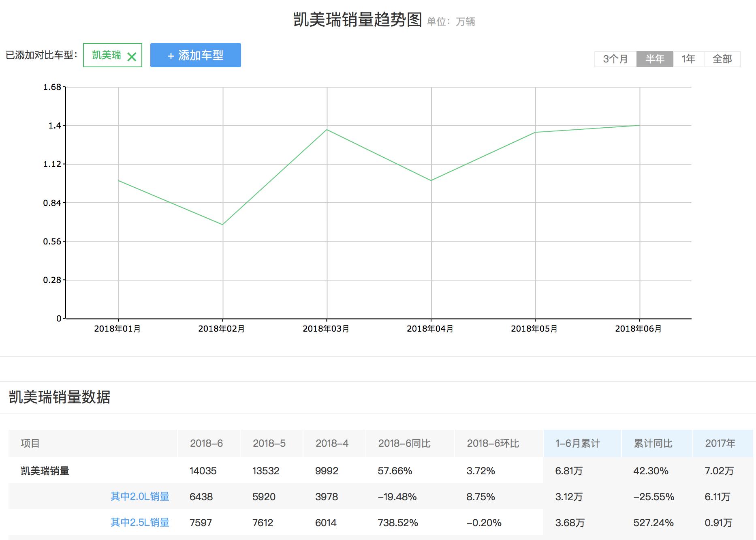Click the 凯美瑞销量 row label

tap(45, 471)
